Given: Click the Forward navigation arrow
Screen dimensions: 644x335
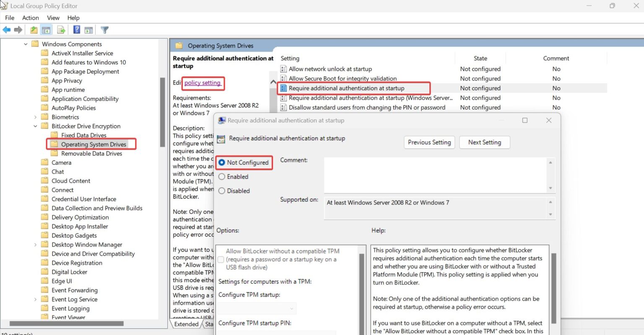Looking at the screenshot, I should tap(18, 29).
